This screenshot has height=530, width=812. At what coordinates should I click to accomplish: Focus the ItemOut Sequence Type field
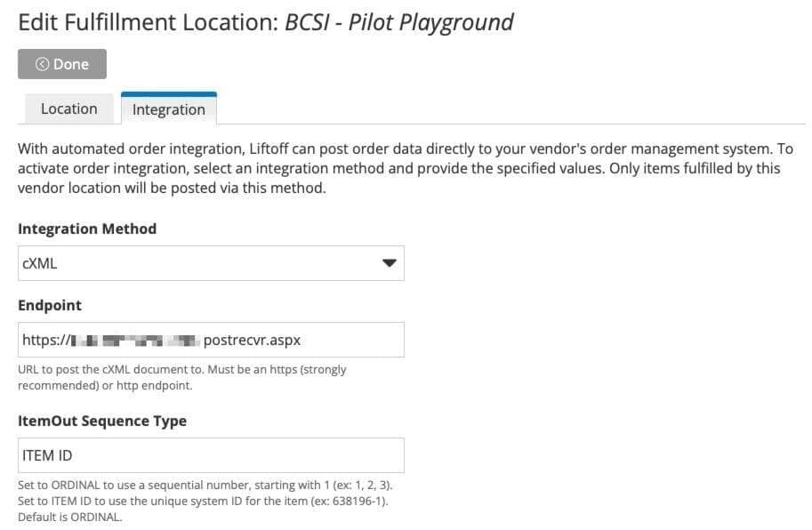pos(211,455)
